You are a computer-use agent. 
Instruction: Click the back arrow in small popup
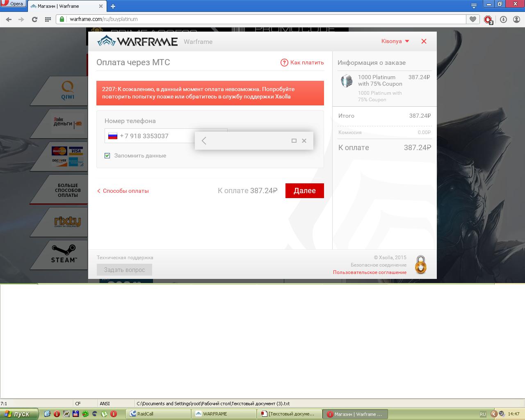[204, 141]
